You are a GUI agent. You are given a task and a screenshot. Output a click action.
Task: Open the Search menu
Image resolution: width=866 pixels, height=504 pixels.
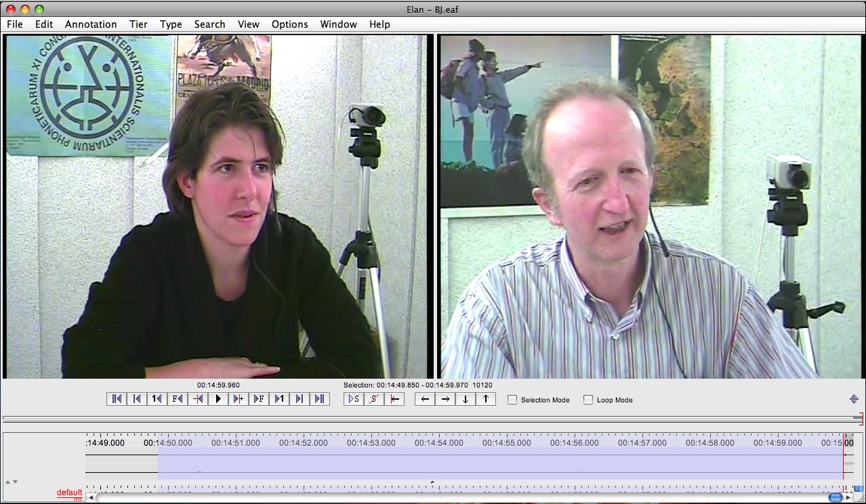pos(209,24)
